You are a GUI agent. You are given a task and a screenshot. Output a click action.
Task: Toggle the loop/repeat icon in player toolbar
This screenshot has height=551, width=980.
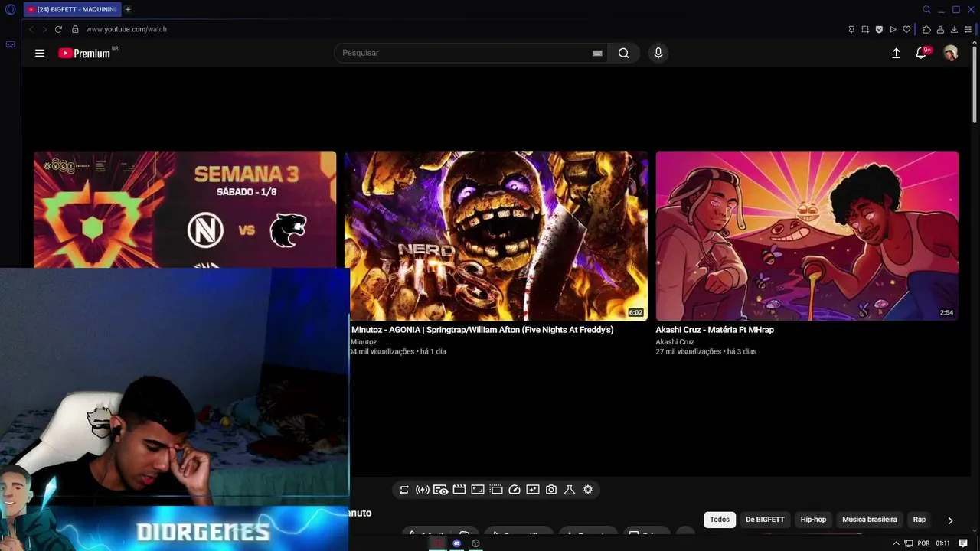(x=404, y=490)
